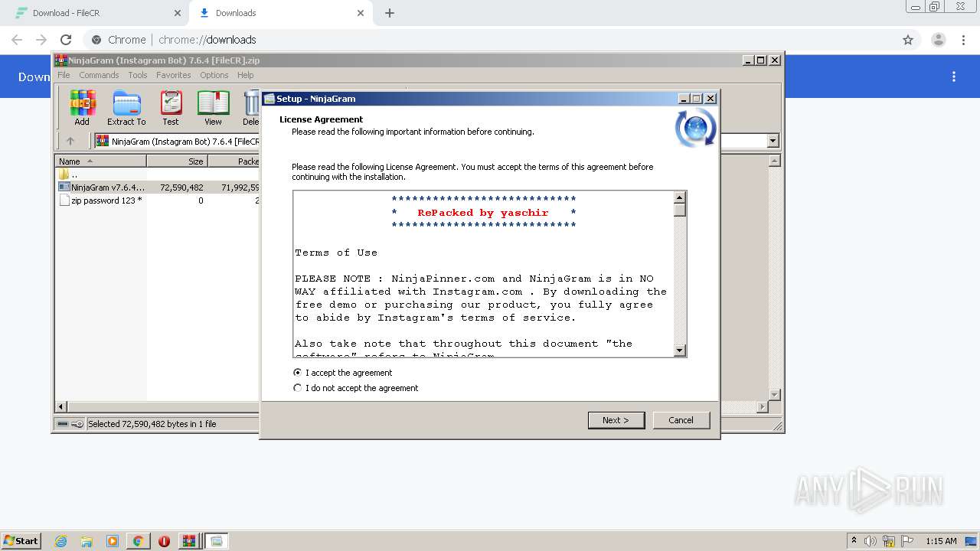
Task: Open the View toolbar icon in WinRAR
Action: click(213, 107)
